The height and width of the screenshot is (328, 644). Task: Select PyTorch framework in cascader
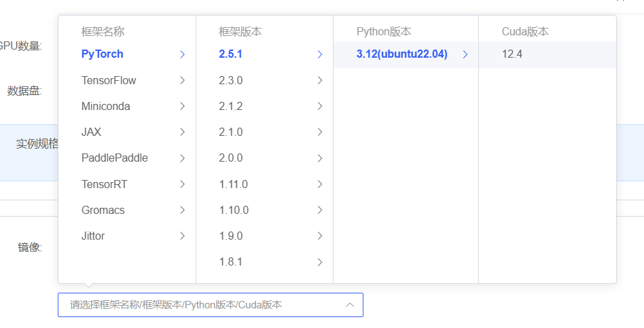[x=127, y=54]
